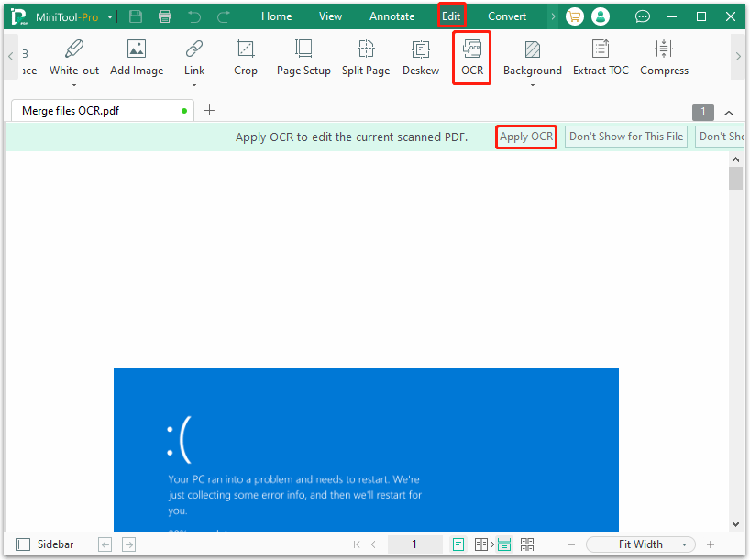Switch to the Home tab
Screen dimensions: 750x560
click(277, 16)
